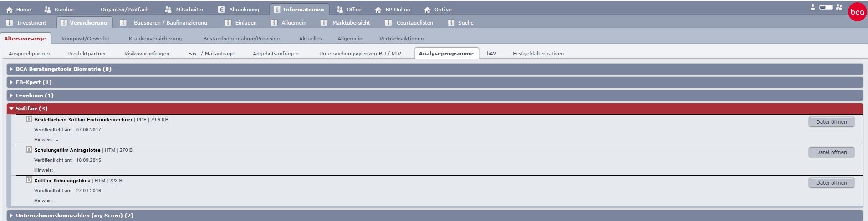This screenshot has height=221, width=868.
Task: Click the title Softfair Schulungsfilme
Action: click(x=62, y=181)
